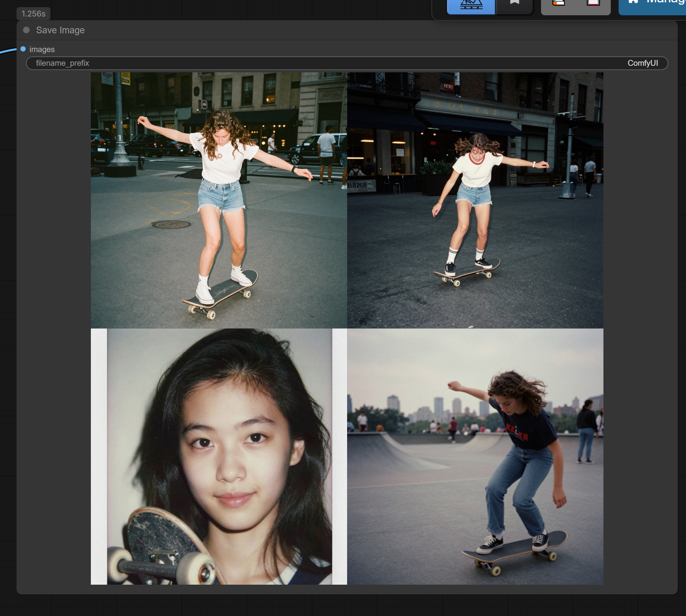Click the pink notebook icon
Screen dimensions: 686x616
click(593, 4)
